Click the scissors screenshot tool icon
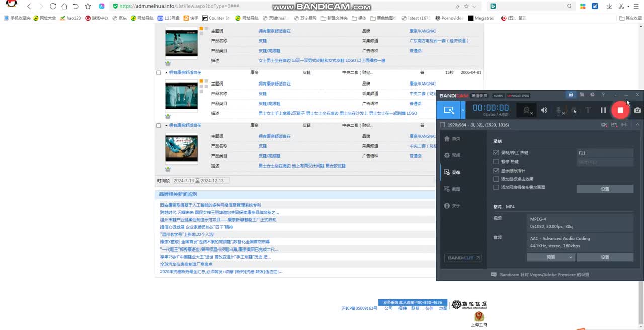Viewport: 644px width, 330px height. pos(622,6)
